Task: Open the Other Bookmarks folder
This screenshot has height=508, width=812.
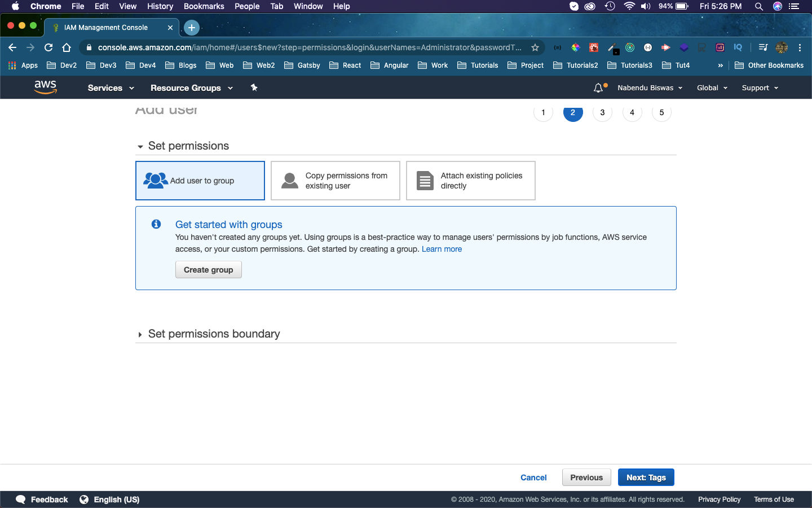Action: coord(769,65)
